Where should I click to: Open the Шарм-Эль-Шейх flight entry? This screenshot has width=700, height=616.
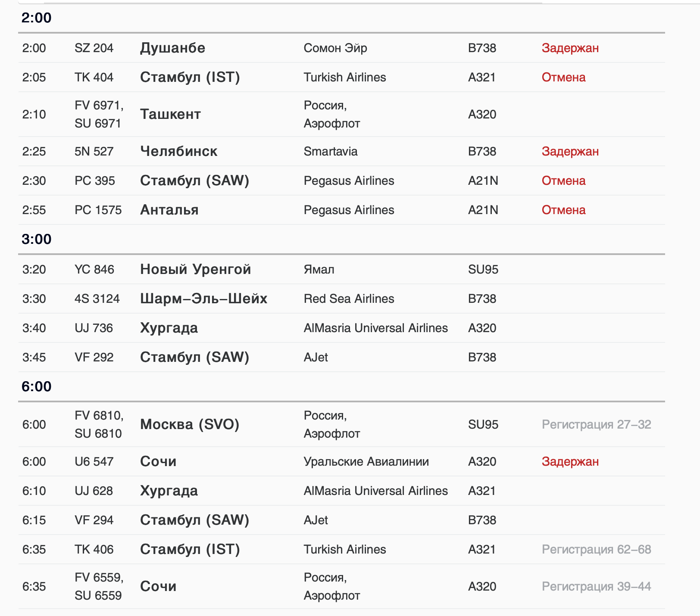(x=203, y=299)
